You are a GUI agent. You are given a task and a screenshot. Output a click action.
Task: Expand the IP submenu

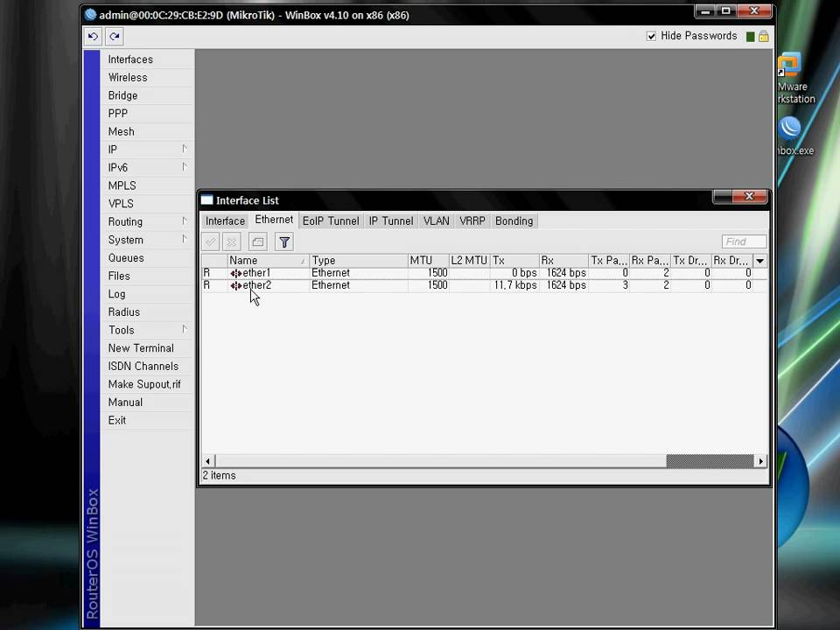click(147, 150)
